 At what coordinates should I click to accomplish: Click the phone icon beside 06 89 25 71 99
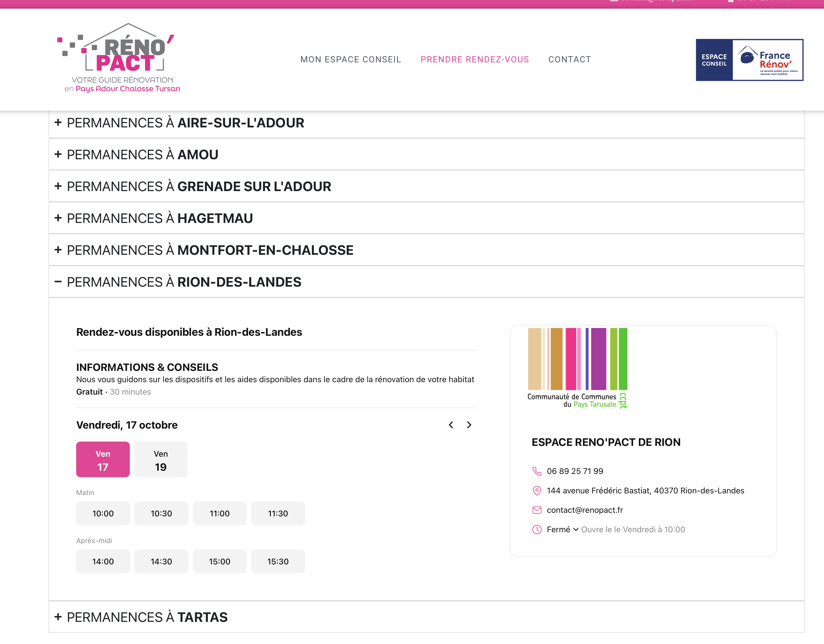point(536,471)
